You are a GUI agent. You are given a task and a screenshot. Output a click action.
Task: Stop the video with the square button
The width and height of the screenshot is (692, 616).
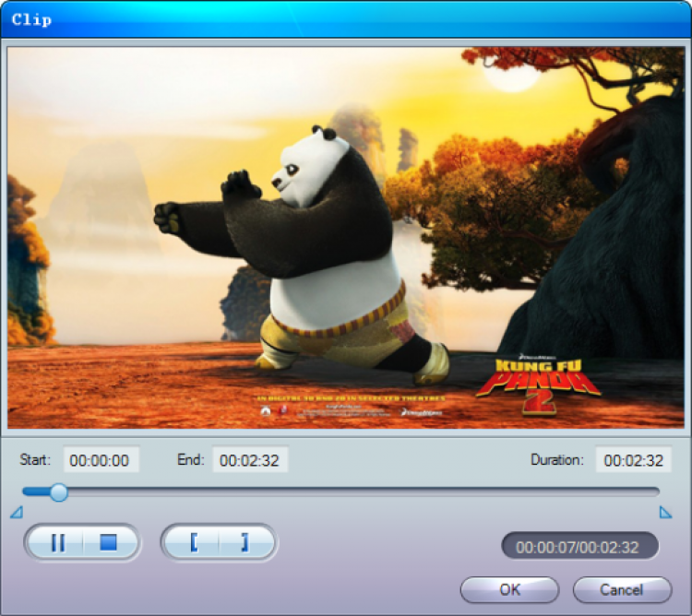coord(109,542)
